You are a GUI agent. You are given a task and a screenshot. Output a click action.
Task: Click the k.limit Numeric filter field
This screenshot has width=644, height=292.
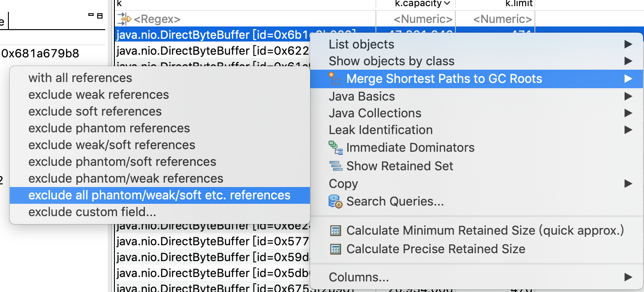click(495, 19)
